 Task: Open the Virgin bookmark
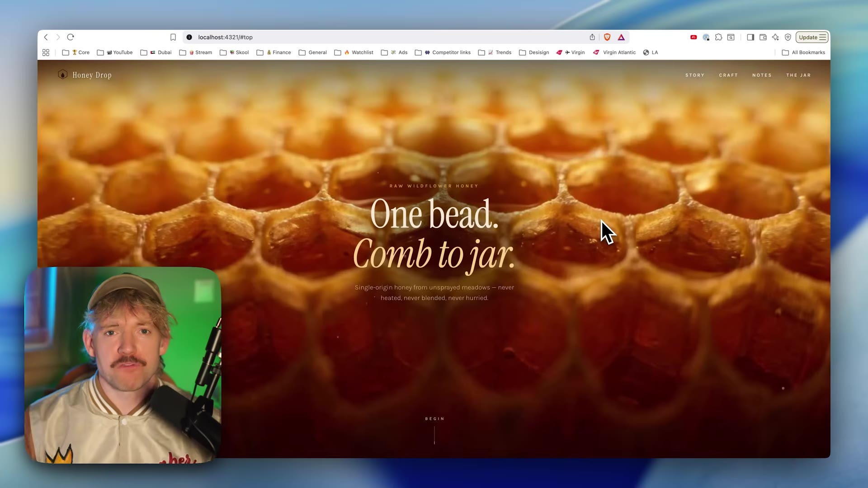[x=571, y=52]
